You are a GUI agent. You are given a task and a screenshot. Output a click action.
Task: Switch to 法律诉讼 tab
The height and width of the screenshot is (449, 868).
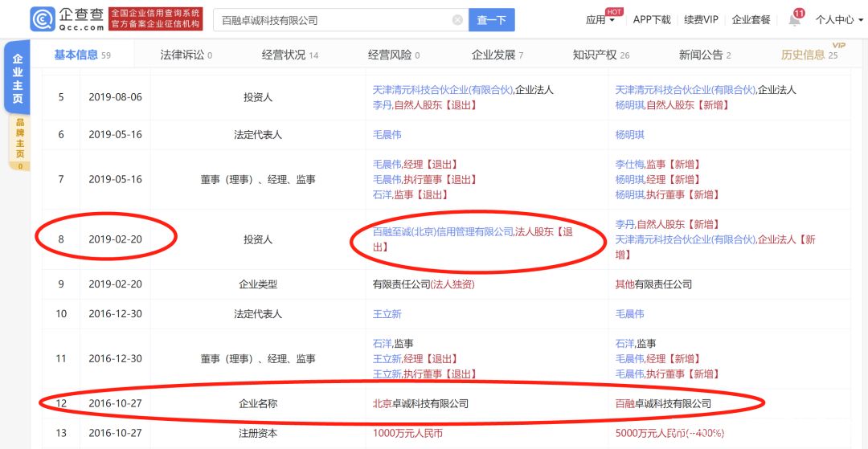tap(186, 55)
